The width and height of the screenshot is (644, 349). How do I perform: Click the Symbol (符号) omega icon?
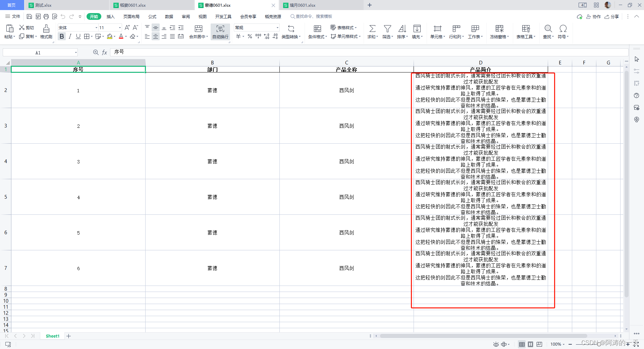[x=563, y=29]
